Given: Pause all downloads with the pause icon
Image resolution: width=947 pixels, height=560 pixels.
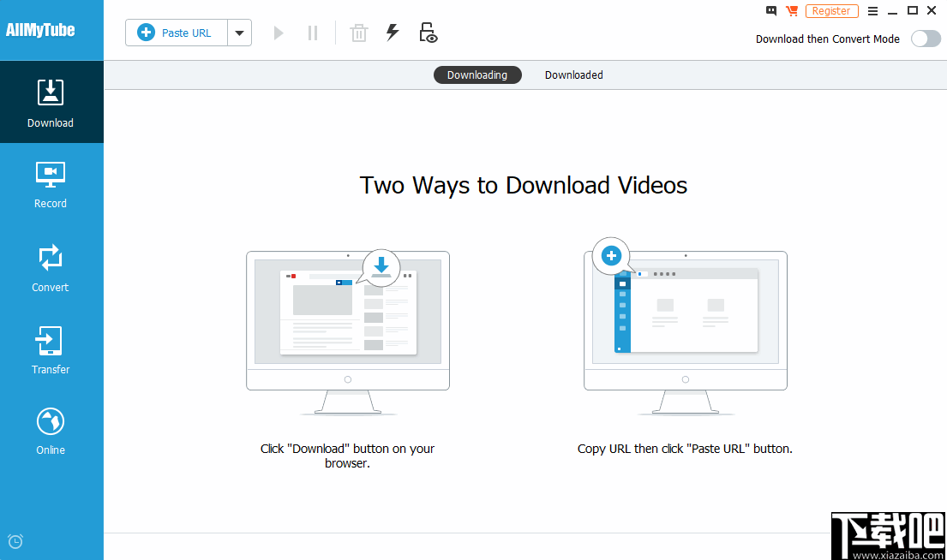Looking at the screenshot, I should tap(312, 33).
